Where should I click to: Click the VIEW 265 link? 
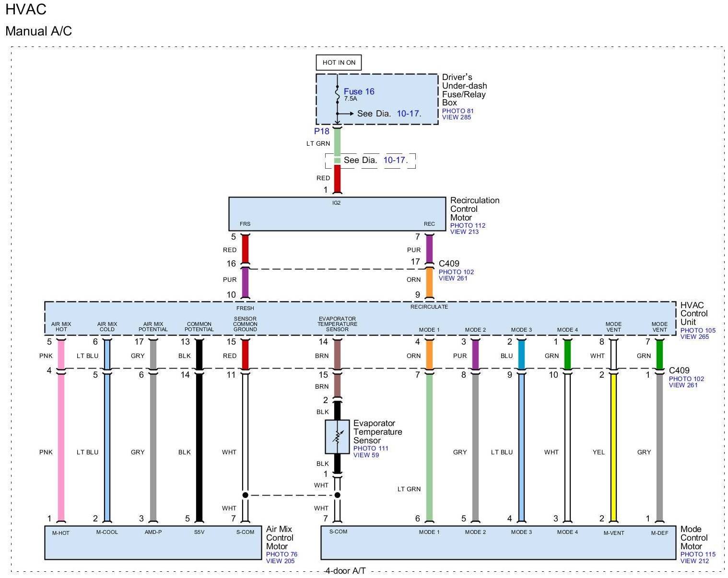coord(694,337)
